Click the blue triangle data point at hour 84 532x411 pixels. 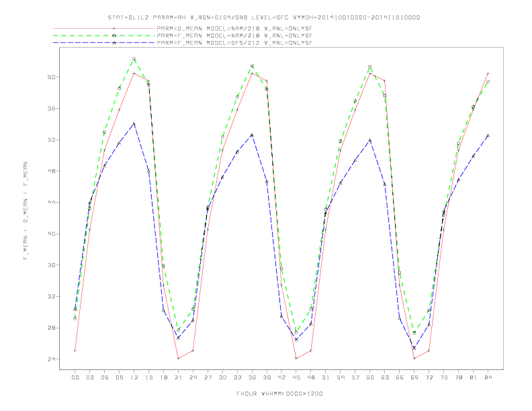pyautogui.click(x=488, y=136)
